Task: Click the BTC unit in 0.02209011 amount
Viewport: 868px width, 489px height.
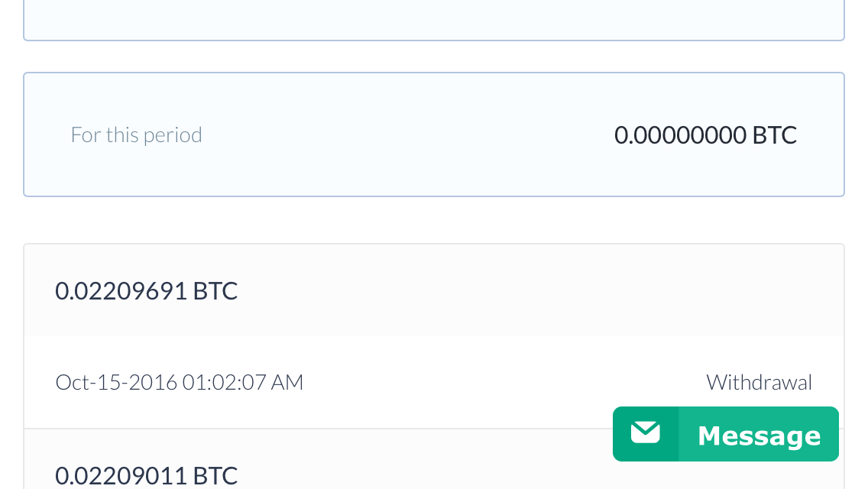Action: point(215,475)
